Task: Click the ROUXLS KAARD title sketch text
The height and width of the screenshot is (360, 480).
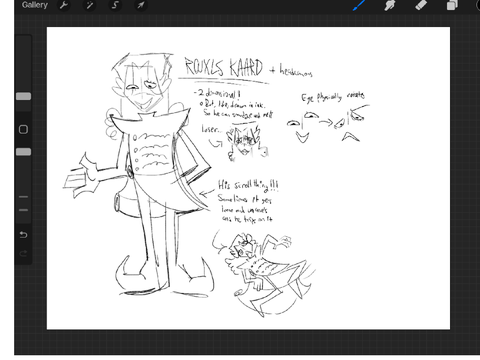Action: point(224,67)
